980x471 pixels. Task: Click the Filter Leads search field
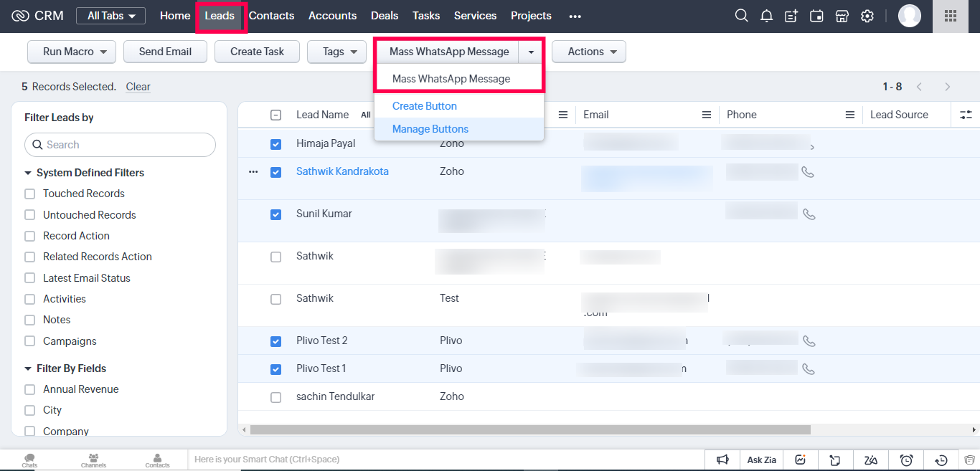[x=121, y=145]
